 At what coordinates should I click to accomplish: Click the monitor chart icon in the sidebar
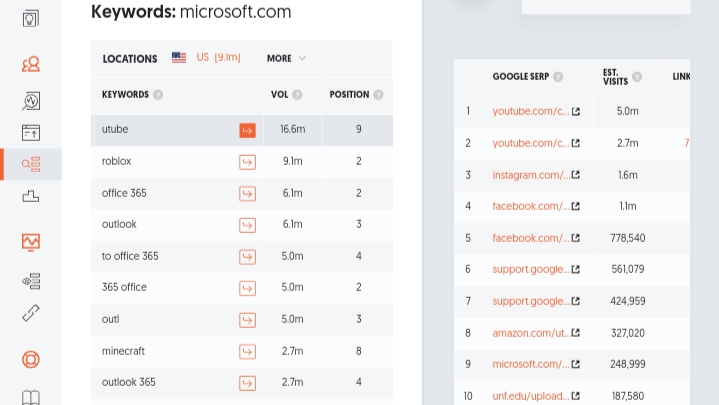pyautogui.click(x=31, y=241)
